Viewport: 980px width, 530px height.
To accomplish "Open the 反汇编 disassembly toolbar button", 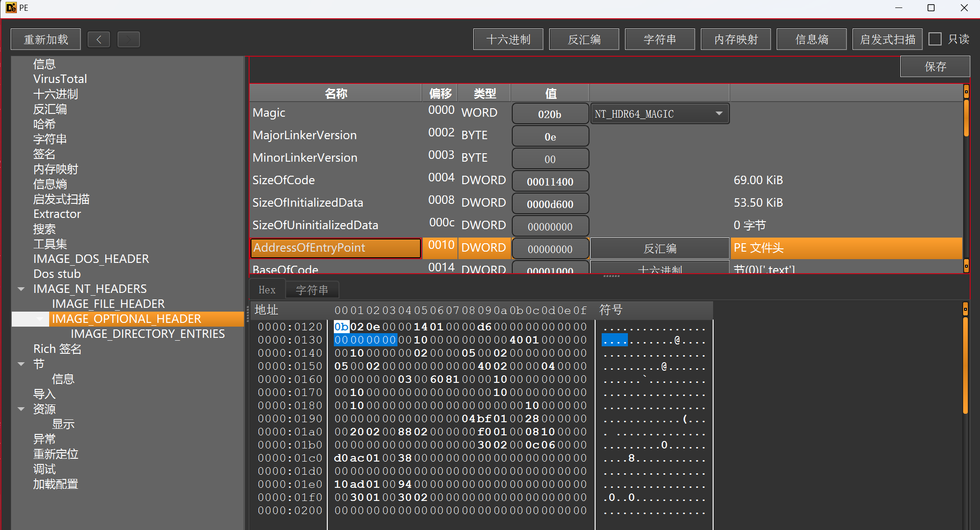I will [x=584, y=39].
